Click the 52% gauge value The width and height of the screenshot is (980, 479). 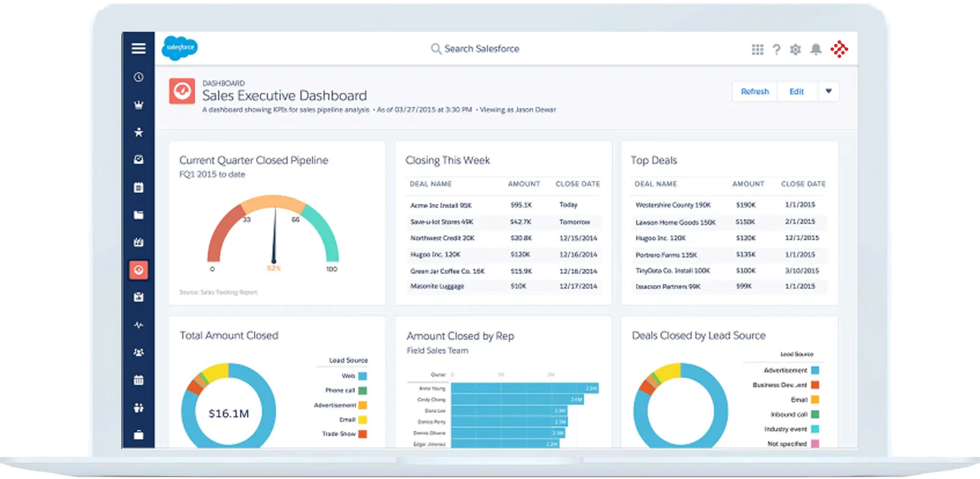click(273, 268)
